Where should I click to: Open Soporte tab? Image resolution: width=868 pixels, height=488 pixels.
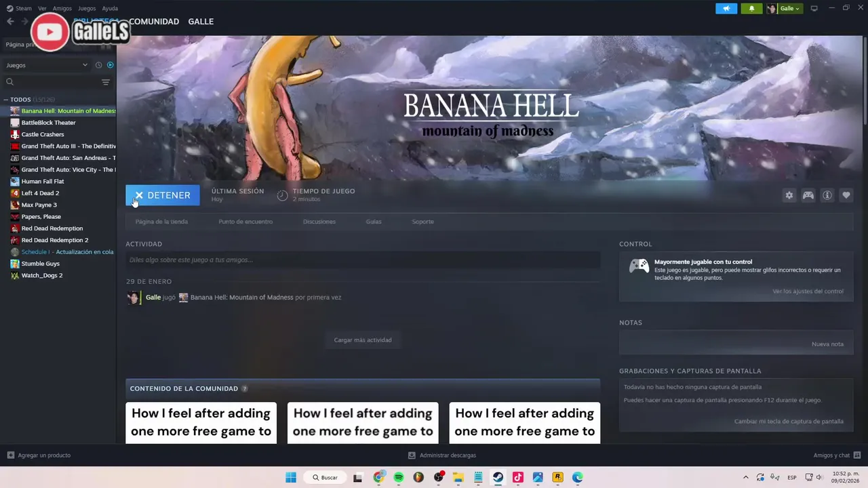(422, 222)
